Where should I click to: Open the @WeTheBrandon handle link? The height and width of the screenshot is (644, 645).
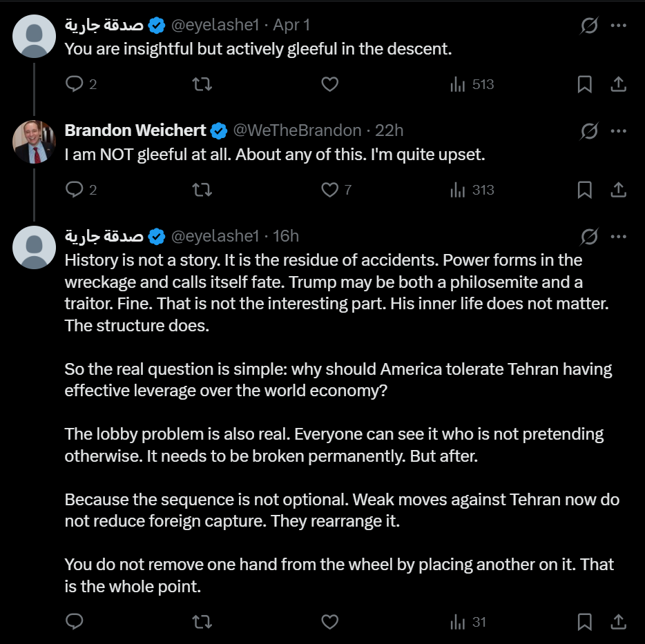(x=297, y=130)
